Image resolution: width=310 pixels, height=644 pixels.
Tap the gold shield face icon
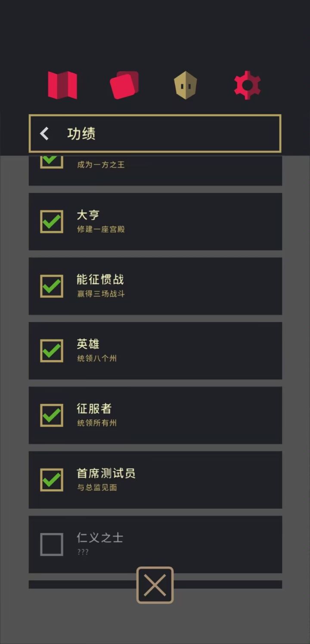click(x=186, y=85)
